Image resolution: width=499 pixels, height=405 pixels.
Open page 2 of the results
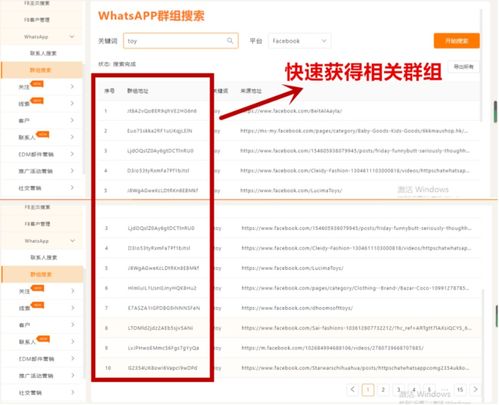383,389
